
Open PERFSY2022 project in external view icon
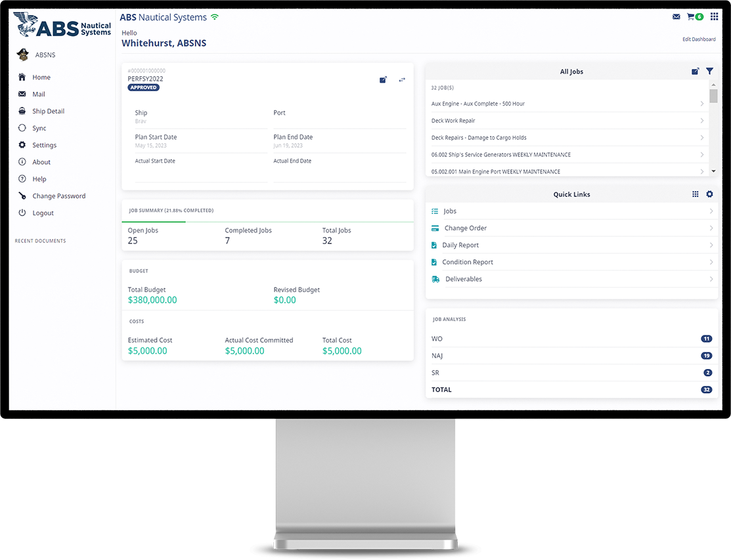tap(383, 79)
